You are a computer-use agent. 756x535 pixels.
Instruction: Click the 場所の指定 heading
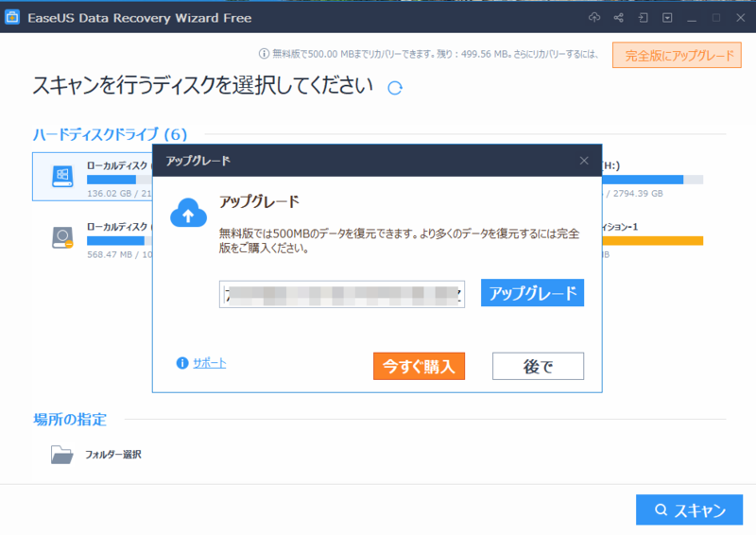(70, 420)
